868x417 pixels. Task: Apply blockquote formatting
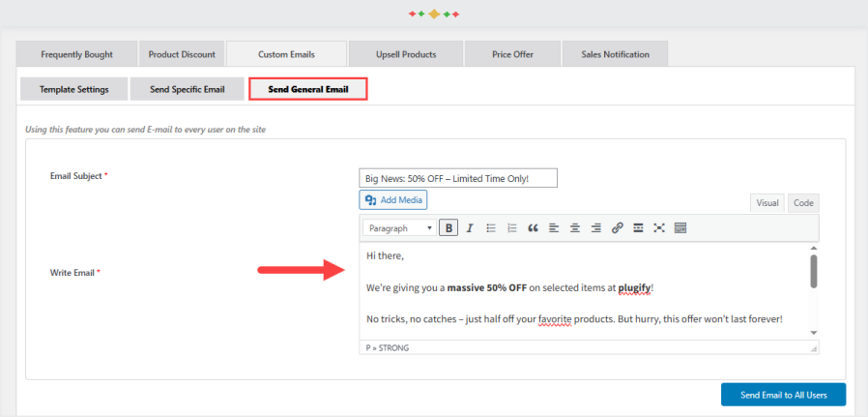[533, 228]
